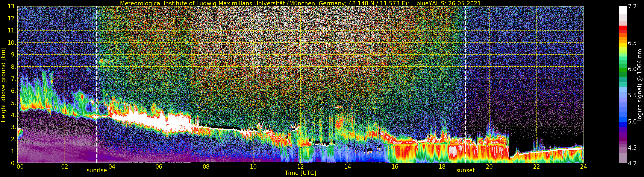
Task: Click the height axis tick label 1
Action: (x=14, y=151)
